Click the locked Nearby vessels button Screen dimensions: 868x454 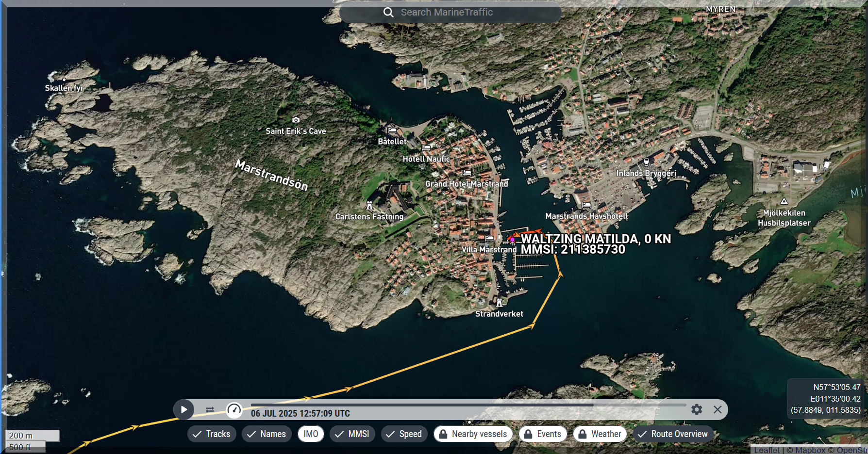473,434
